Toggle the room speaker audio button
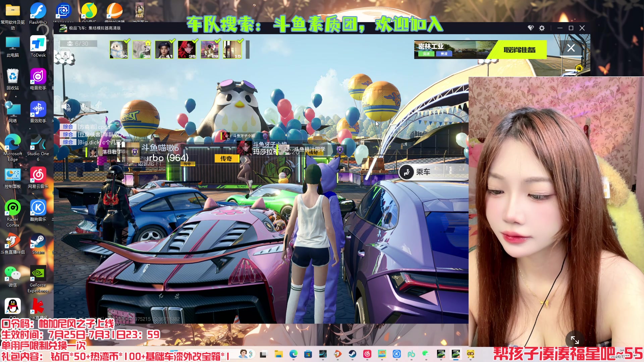The width and height of the screenshot is (644, 362). tap(66, 107)
